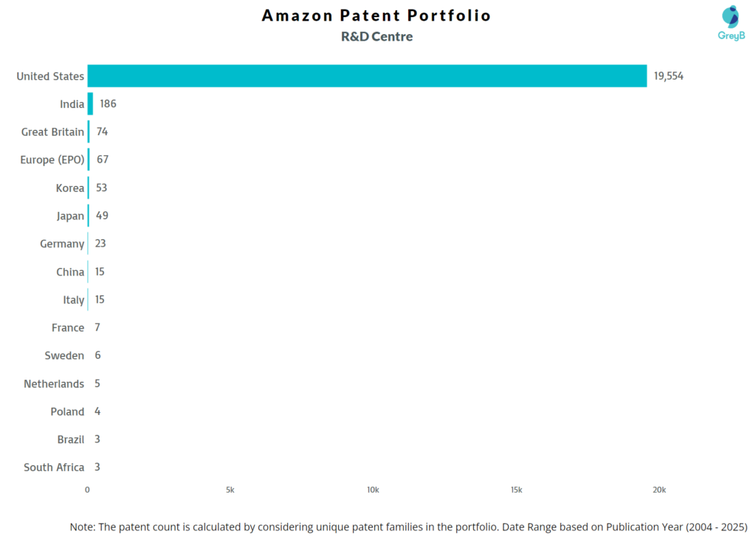Screen dimensions: 756x537
Task: Click the GreyB logo icon
Action: click(x=731, y=18)
